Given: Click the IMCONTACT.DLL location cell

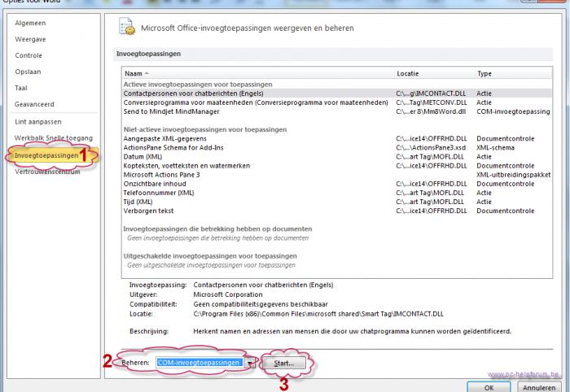Looking at the screenshot, I should click(x=431, y=94).
